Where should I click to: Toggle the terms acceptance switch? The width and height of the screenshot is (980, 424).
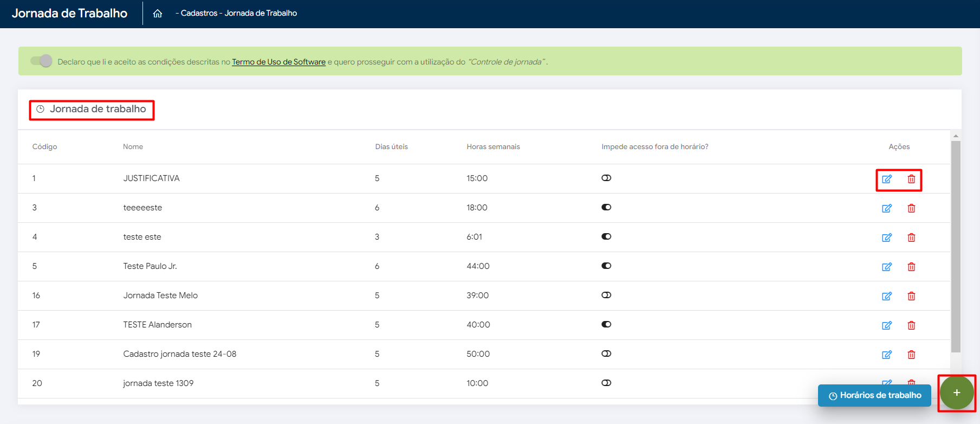tap(42, 61)
